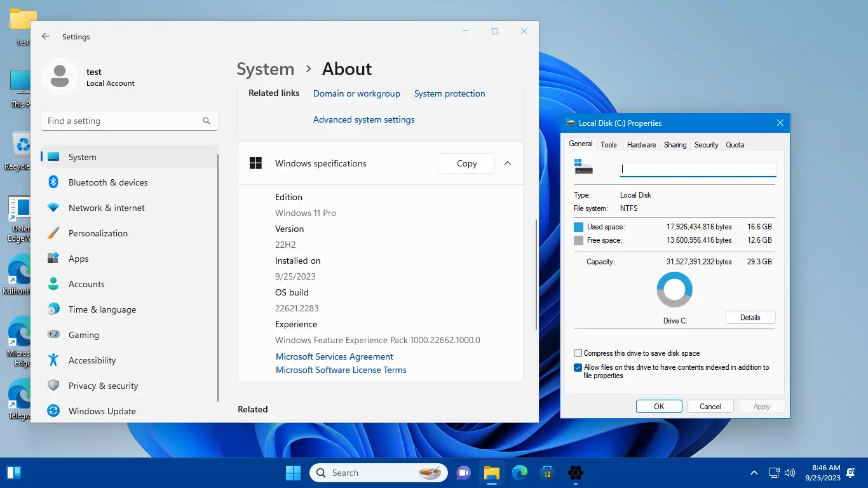
Task: Open Privacy & security shield icon
Action: pyautogui.click(x=54, y=386)
